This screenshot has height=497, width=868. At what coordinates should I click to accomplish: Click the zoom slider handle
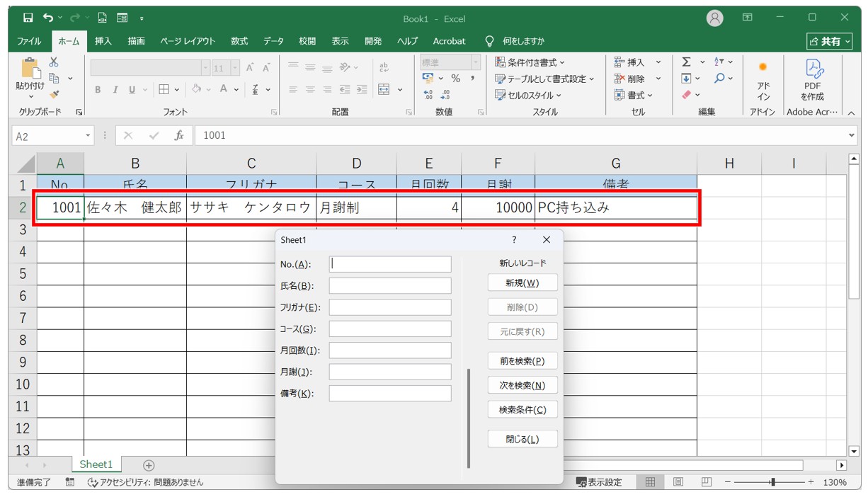click(772, 482)
